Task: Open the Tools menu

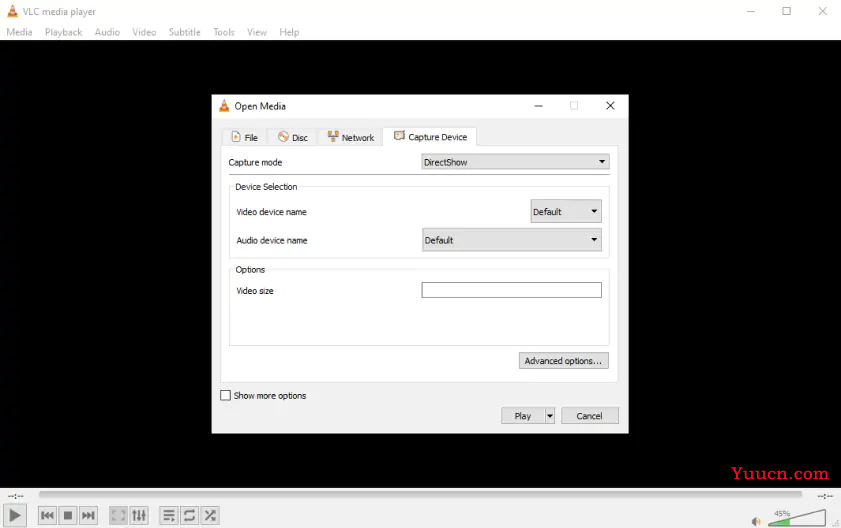Action: click(x=224, y=32)
